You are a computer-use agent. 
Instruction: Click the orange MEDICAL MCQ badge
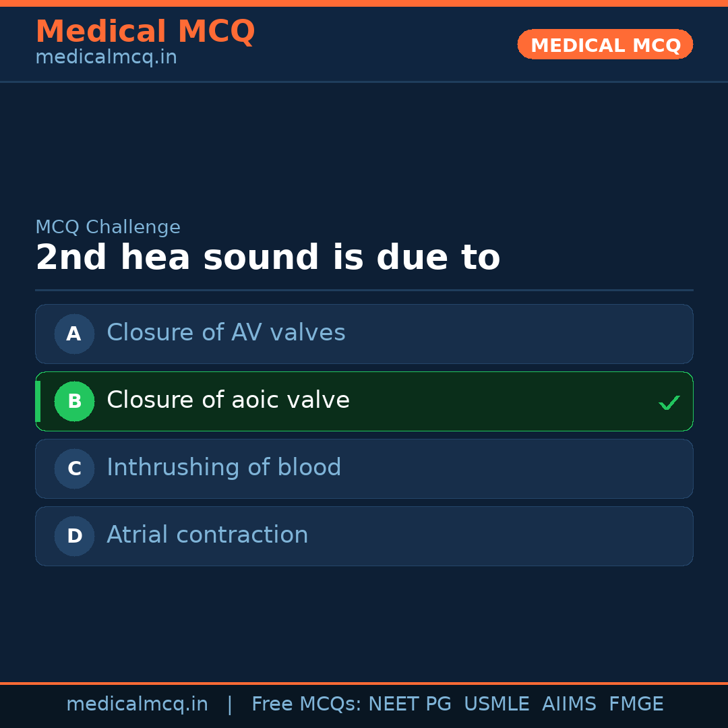[605, 44]
